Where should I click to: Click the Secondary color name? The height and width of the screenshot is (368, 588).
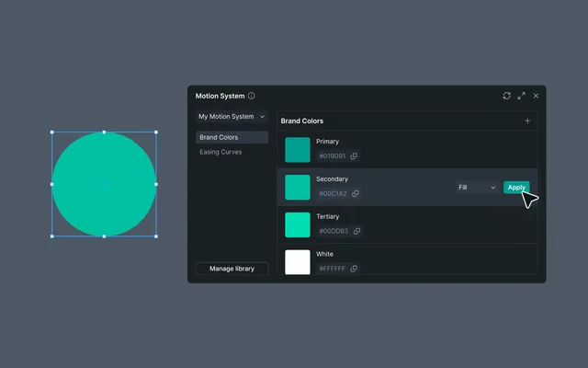332,179
